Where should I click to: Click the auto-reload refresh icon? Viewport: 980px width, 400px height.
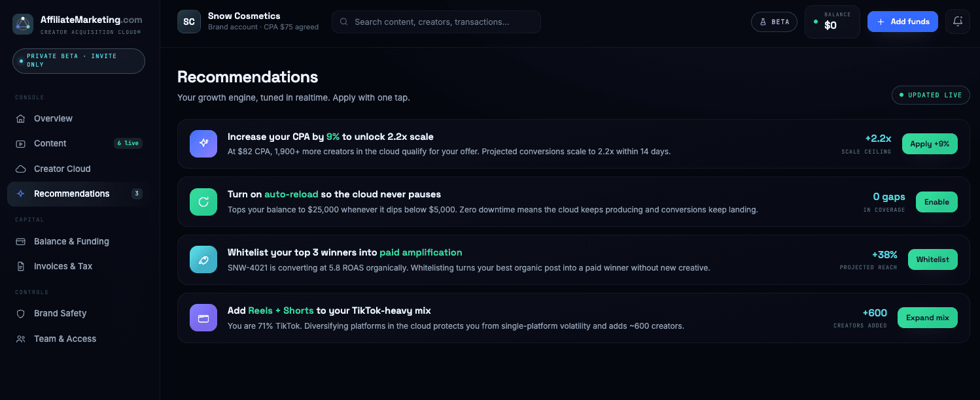pos(203,202)
